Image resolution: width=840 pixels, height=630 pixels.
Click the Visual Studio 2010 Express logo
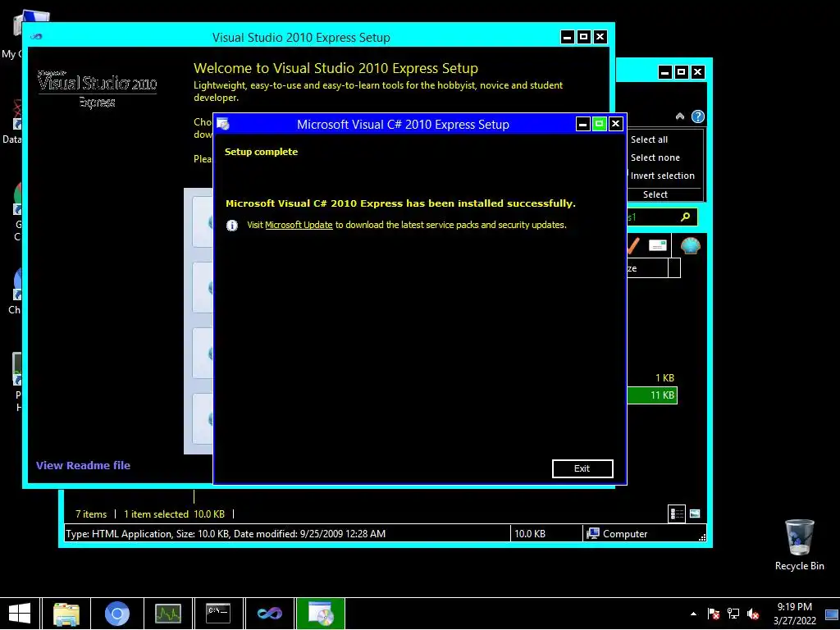tap(97, 89)
